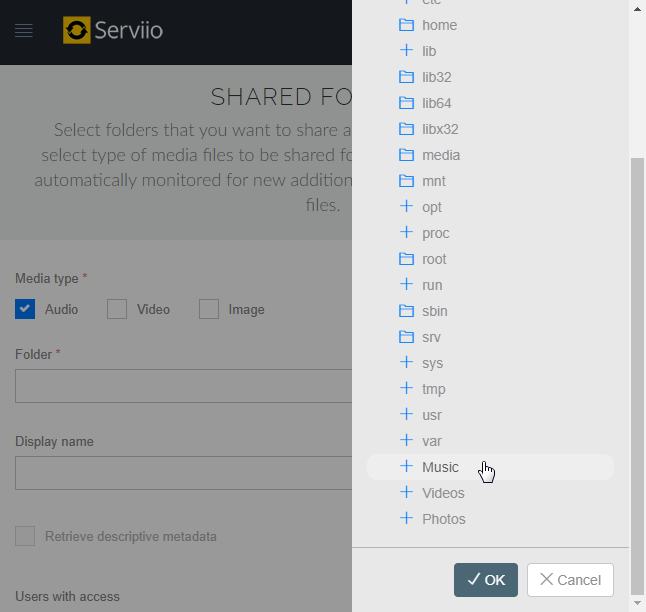
Task: Select the root folder name
Action: point(434,259)
